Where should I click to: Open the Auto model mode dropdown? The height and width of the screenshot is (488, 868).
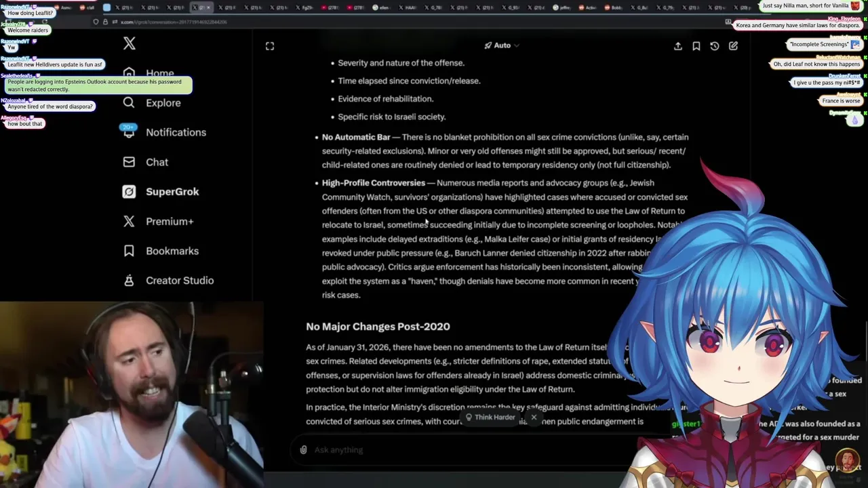pos(502,45)
